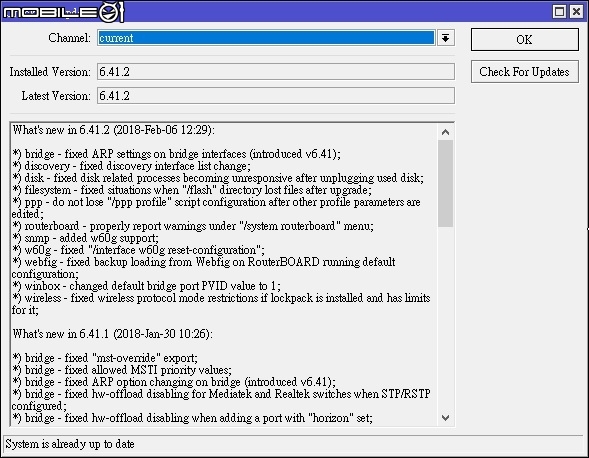Click the "discovery - fixed discovery interface" line
The height and width of the screenshot is (458, 589).
coord(131,166)
